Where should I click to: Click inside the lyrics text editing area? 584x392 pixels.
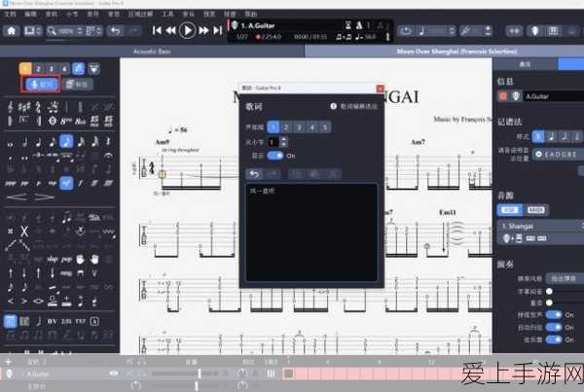311,232
